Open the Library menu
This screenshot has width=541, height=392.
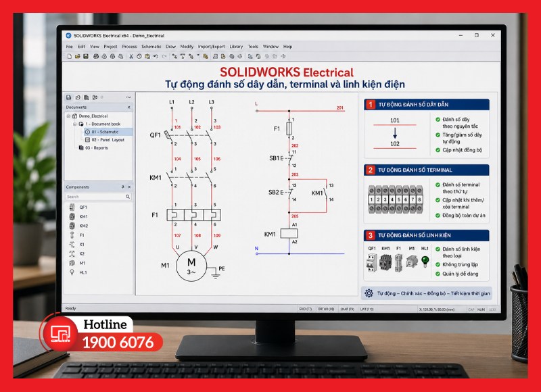pos(236,47)
